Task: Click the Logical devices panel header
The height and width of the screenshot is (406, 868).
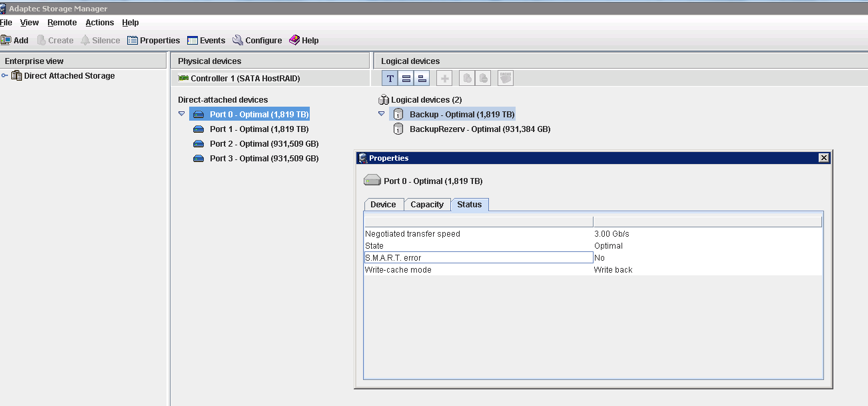Action: click(620, 61)
